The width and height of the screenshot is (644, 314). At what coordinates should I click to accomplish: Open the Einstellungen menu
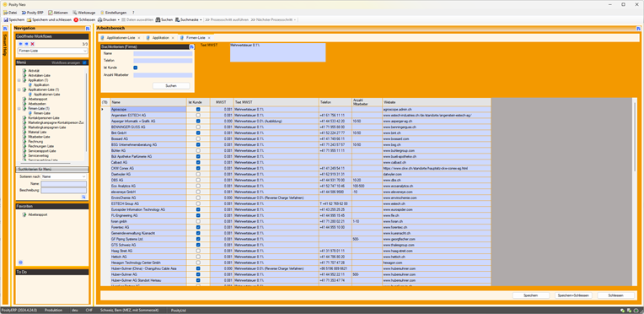click(x=113, y=13)
